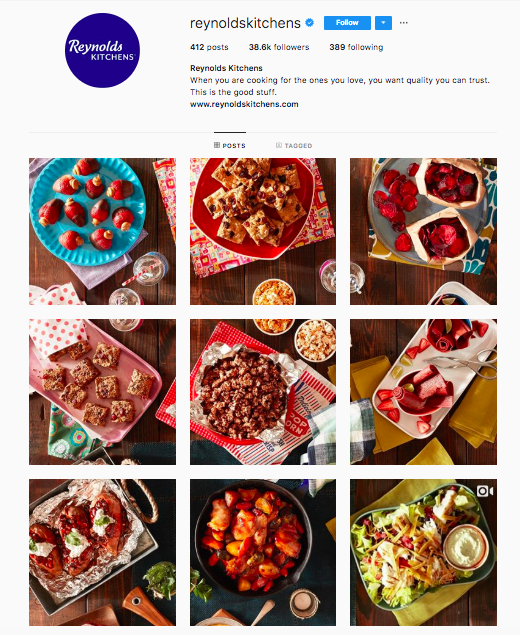The image size is (520, 635).
Task: View the 38.6k followers list
Action: (x=279, y=47)
